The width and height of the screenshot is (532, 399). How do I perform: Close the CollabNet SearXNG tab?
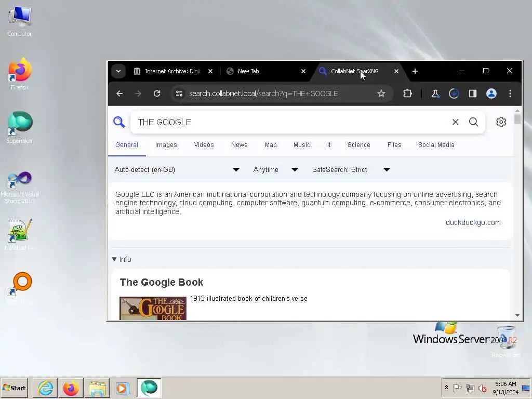point(396,71)
